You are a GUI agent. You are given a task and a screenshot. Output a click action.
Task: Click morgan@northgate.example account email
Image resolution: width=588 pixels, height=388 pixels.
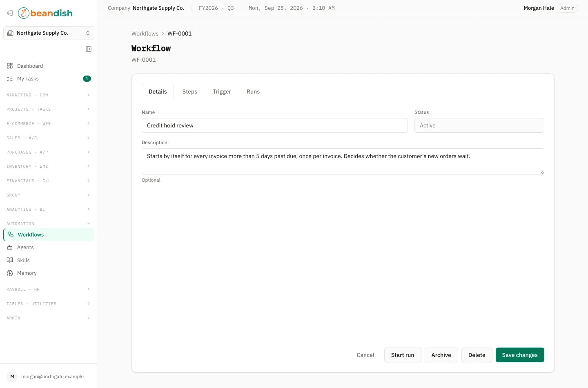pos(52,377)
